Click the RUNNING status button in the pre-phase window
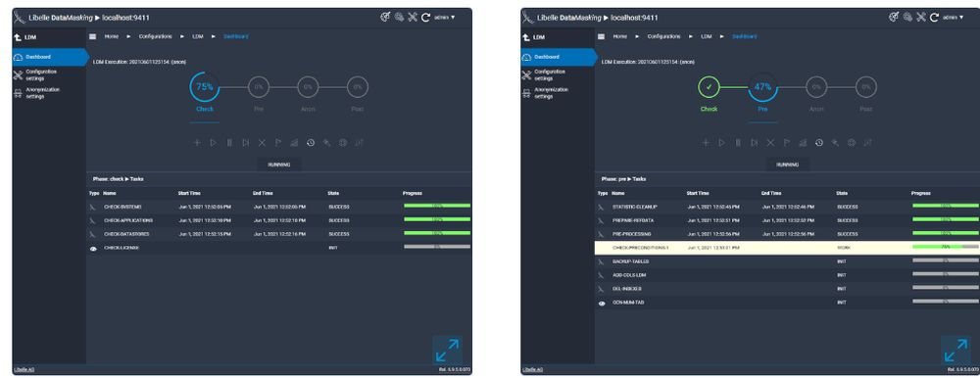 pos(788,165)
